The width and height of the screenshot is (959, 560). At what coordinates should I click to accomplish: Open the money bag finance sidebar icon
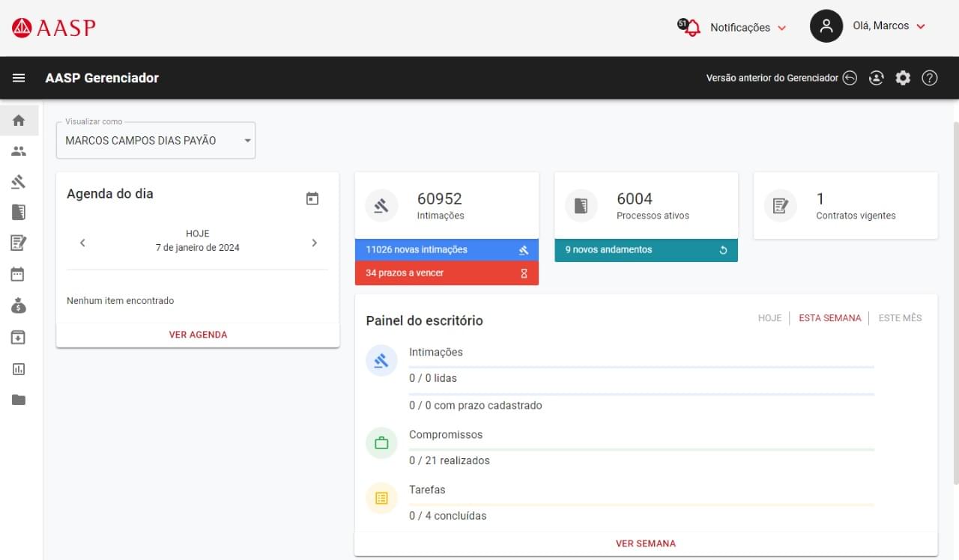coord(19,305)
